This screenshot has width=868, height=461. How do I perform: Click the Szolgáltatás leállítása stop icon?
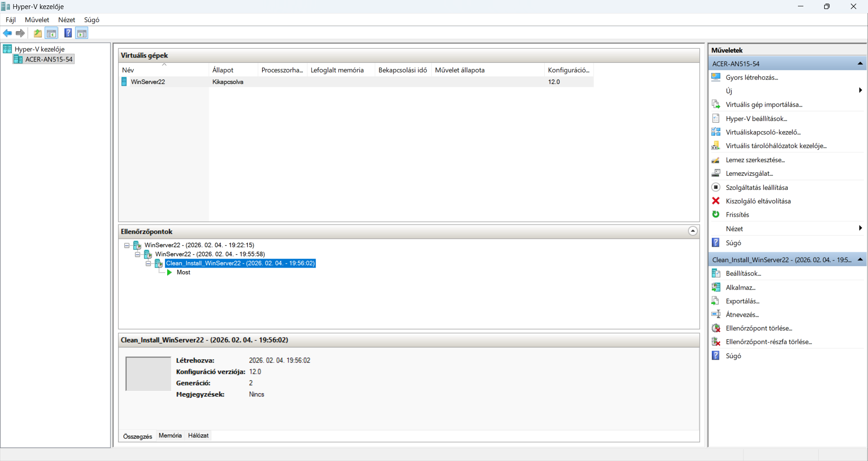coord(716,187)
